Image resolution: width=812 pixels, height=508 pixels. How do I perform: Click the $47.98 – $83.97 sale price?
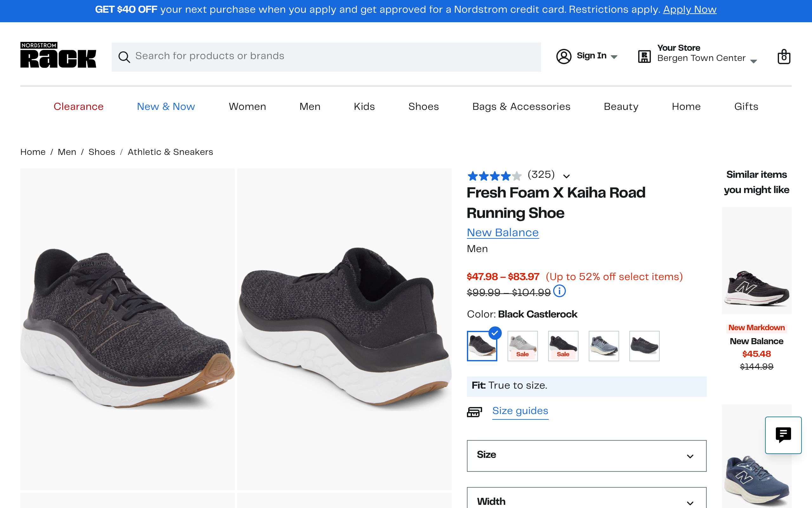[x=503, y=277]
